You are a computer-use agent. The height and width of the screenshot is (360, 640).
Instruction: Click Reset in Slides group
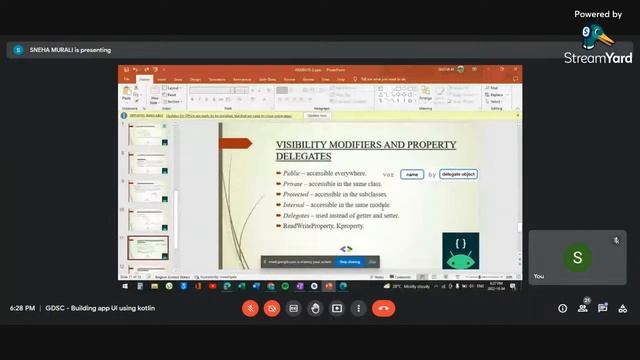(170, 95)
